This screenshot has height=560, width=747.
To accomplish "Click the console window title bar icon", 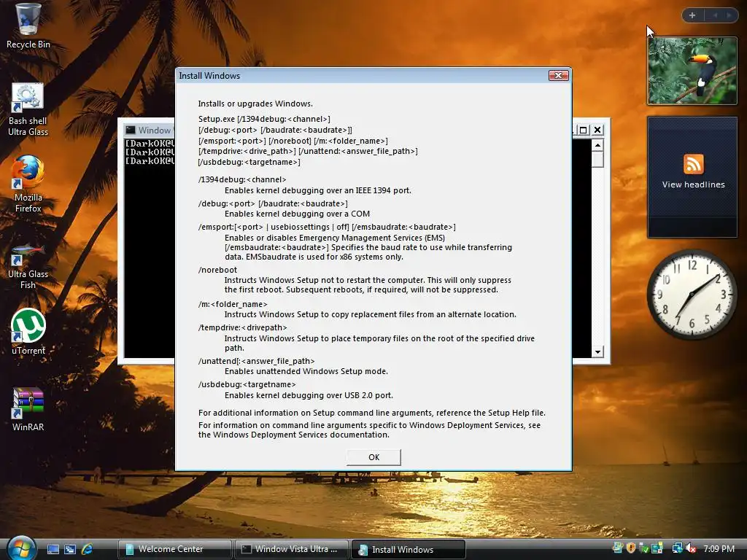I will coord(130,130).
